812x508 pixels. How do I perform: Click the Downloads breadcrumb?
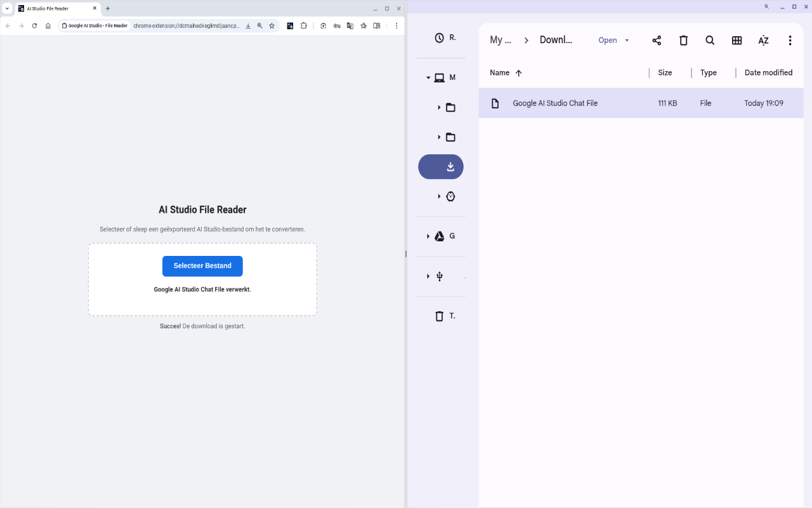556,40
